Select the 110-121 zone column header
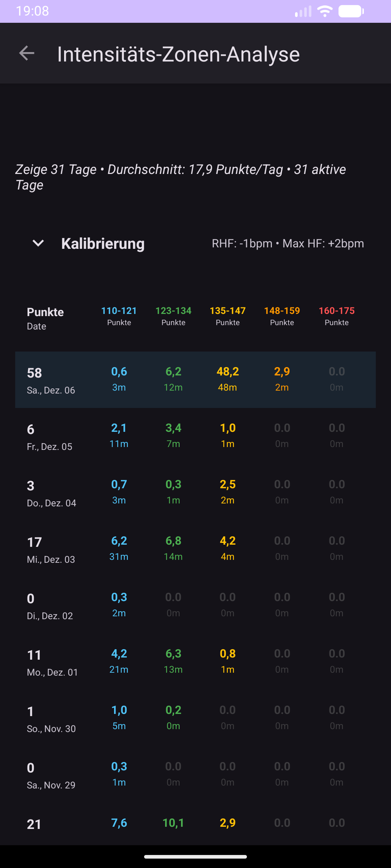The height and width of the screenshot is (868, 391). click(x=119, y=316)
